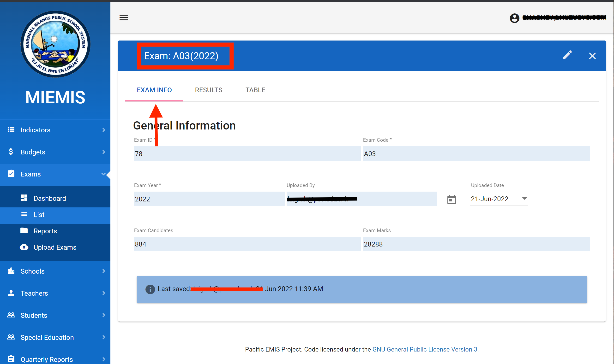
Task: Expand the Indicators sidebar section
Action: (x=55, y=130)
